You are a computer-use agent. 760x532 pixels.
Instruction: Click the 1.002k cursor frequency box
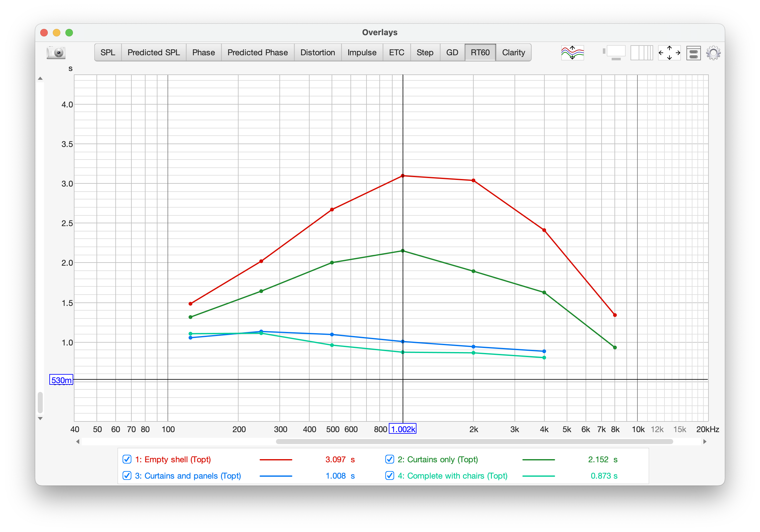[x=402, y=429]
